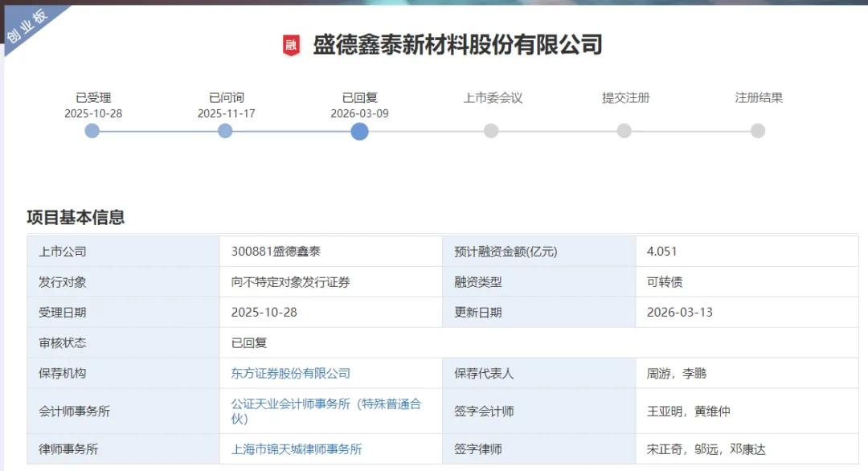
Task: Click the 发行对象 label cell
Action: 124,282
